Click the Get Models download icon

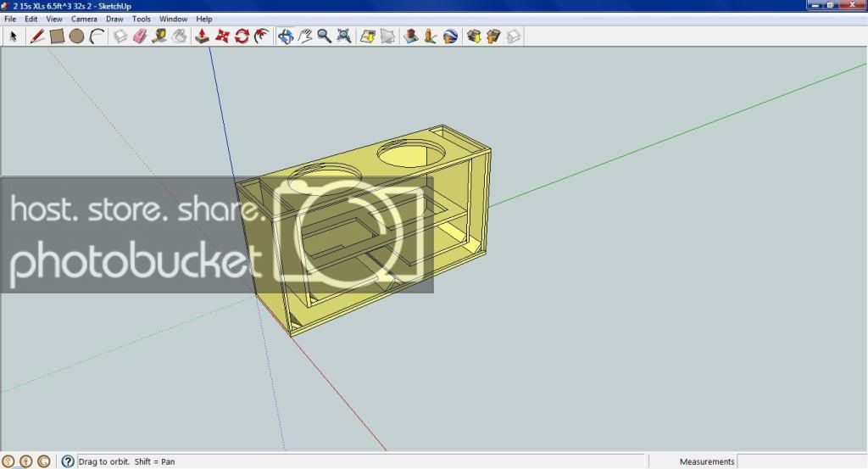tap(474, 36)
